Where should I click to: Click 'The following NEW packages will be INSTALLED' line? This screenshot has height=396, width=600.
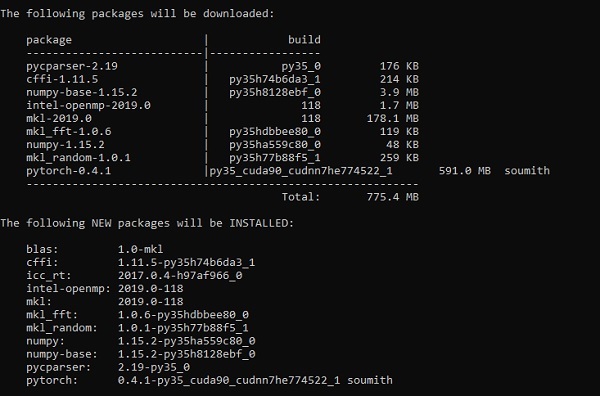147,223
